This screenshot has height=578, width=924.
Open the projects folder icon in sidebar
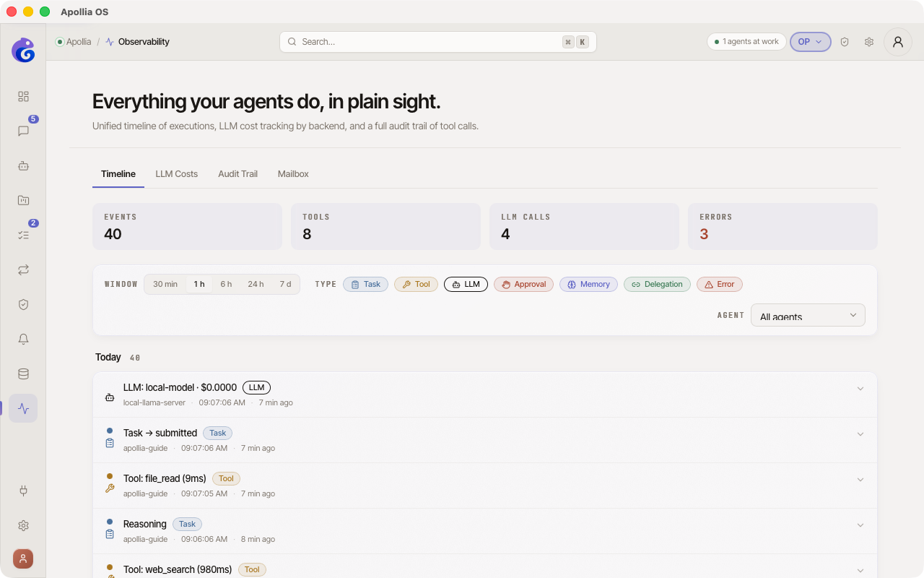23,200
